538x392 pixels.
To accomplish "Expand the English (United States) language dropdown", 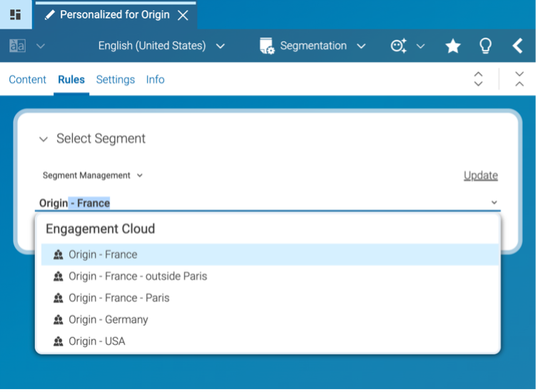I will tap(220, 46).
